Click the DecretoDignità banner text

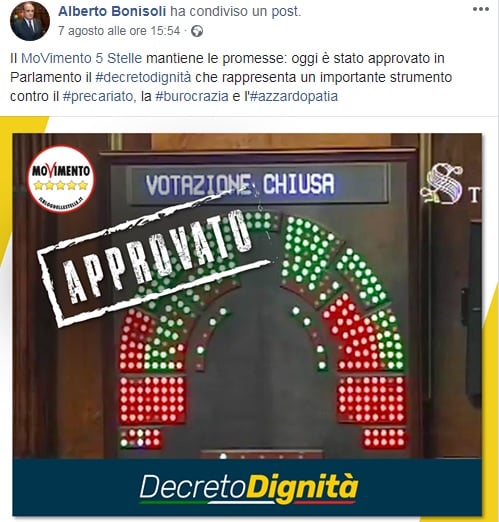click(249, 488)
